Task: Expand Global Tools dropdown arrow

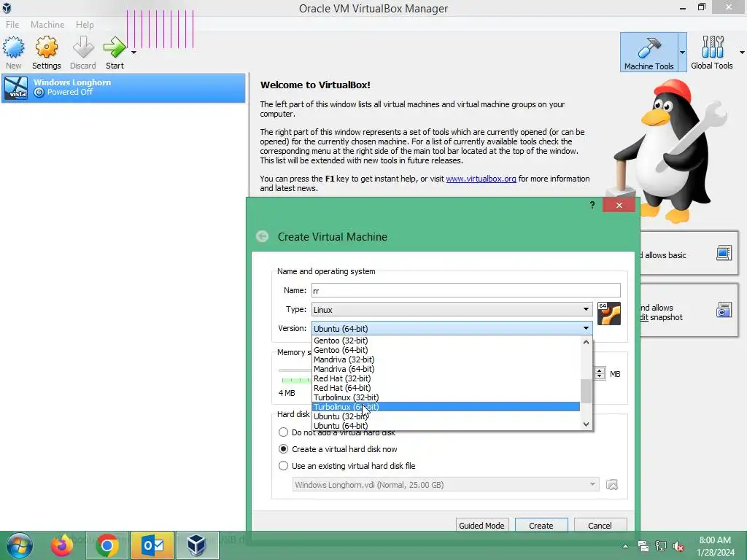Action: (x=742, y=52)
